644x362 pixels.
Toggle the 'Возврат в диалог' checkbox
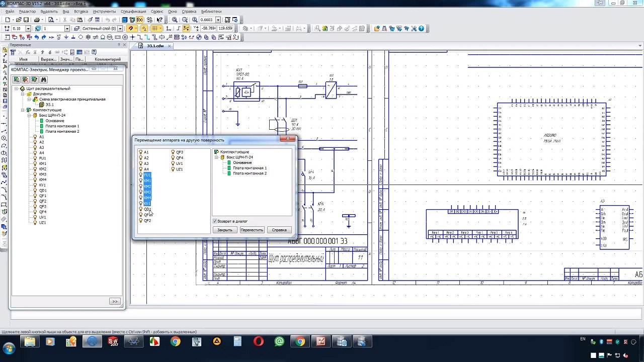pyautogui.click(x=215, y=221)
